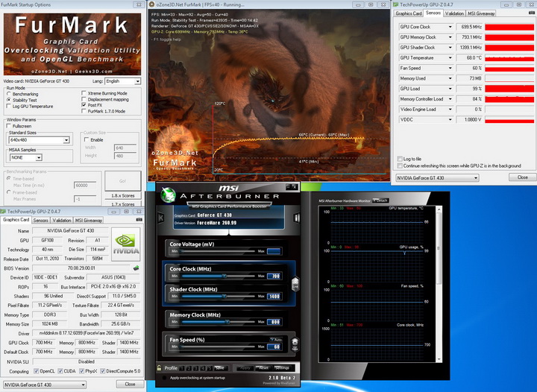537x392 pixels.
Task: Select Afterburner profile slot 5
Action: [x=210, y=368]
